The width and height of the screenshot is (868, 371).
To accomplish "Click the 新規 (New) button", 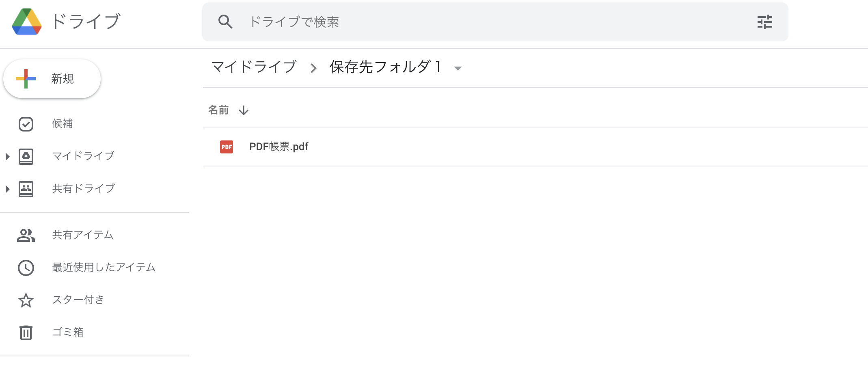I will (52, 79).
